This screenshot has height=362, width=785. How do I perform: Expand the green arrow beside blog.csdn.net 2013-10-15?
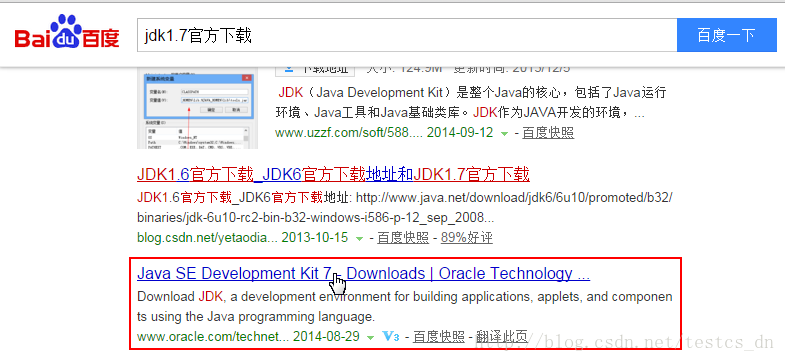point(359,239)
